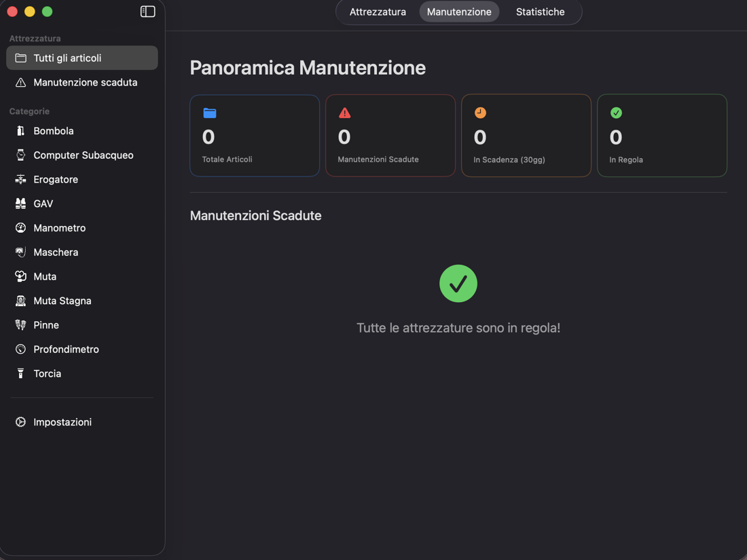
Task: Click the flashlight icon beside Torcia
Action: click(20, 374)
